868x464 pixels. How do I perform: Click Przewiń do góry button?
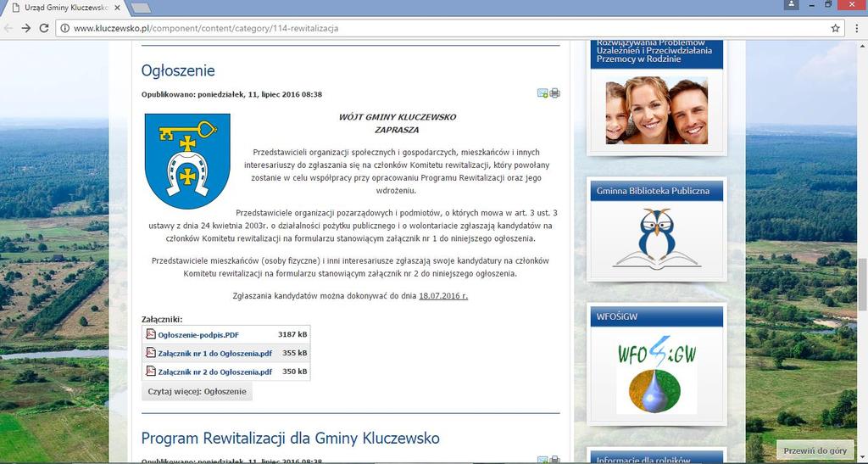(x=815, y=450)
